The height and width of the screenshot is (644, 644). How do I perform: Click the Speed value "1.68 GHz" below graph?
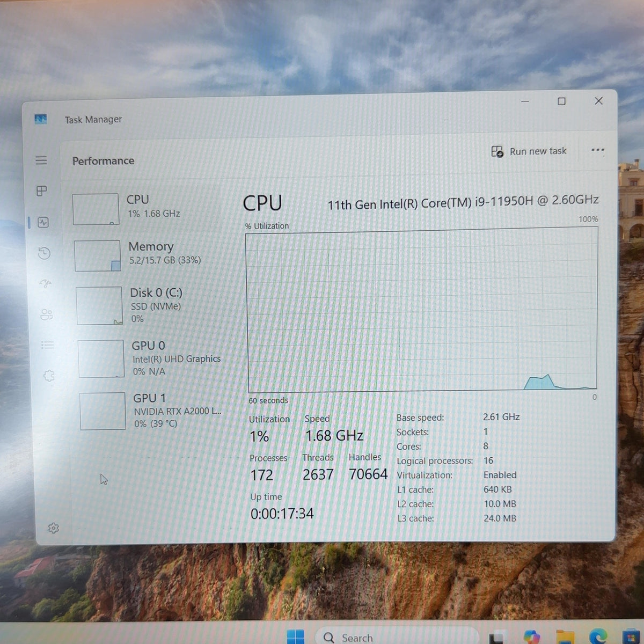coord(334,436)
